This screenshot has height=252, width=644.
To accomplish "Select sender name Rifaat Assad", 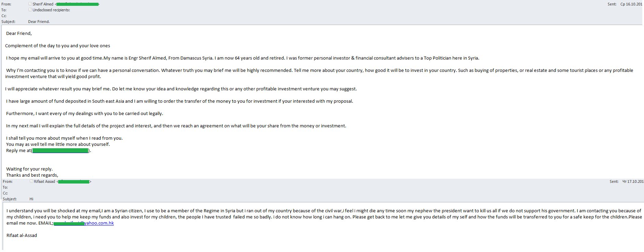I will [x=44, y=181].
